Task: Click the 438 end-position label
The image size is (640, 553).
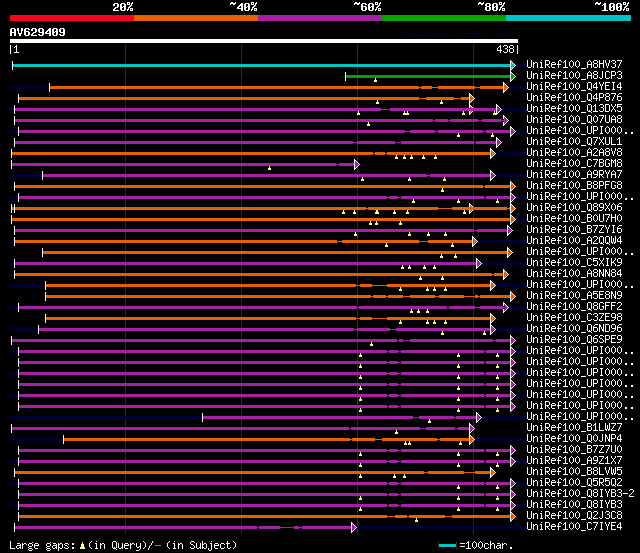Action: [x=505, y=49]
